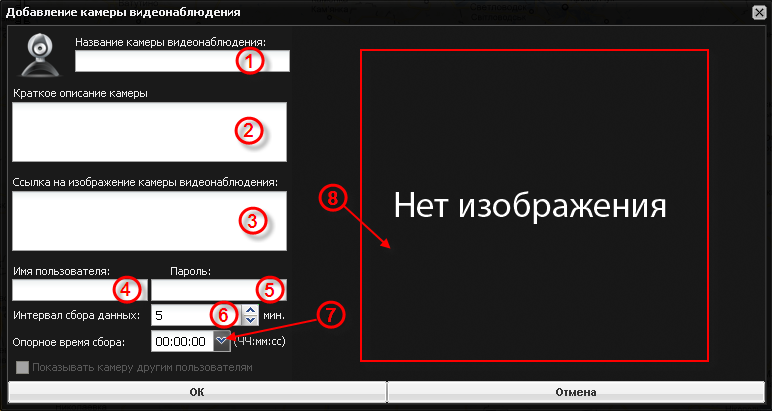This screenshot has width=772, height=411.
Task: Open the reference collection time dropdown arrow
Action: [221, 341]
